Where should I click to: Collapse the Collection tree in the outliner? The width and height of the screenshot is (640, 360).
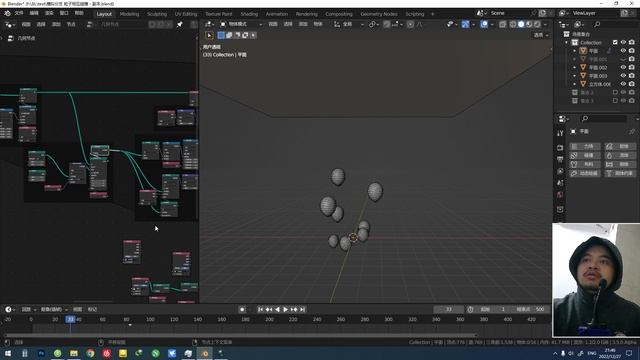click(567, 42)
